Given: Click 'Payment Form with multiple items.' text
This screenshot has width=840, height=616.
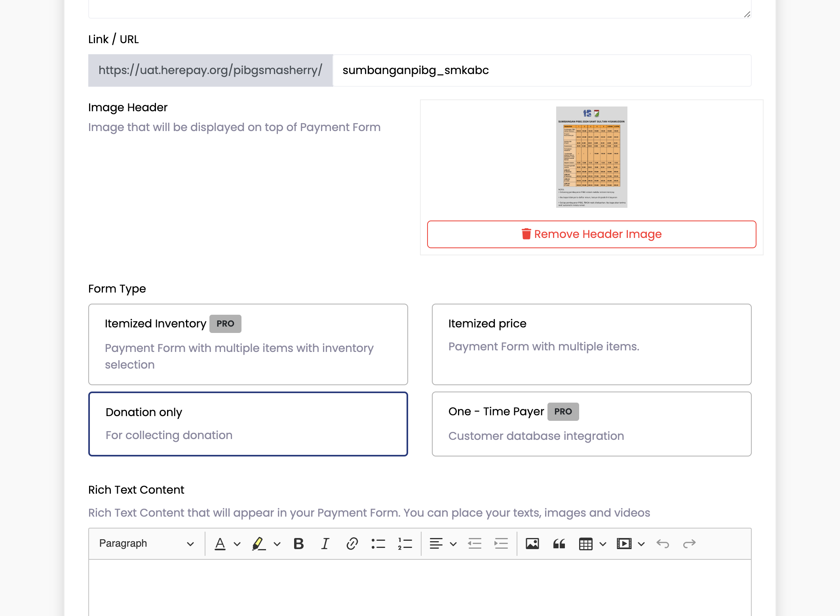Looking at the screenshot, I should pos(544,347).
